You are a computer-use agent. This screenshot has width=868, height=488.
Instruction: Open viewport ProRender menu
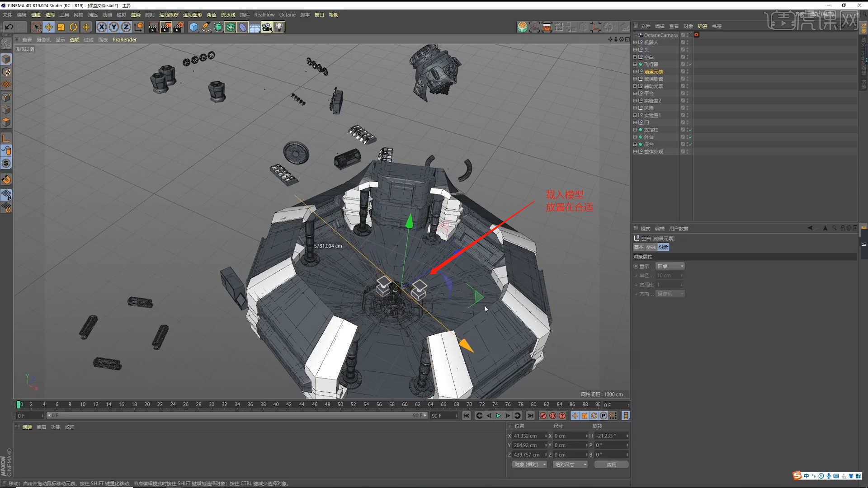[124, 40]
